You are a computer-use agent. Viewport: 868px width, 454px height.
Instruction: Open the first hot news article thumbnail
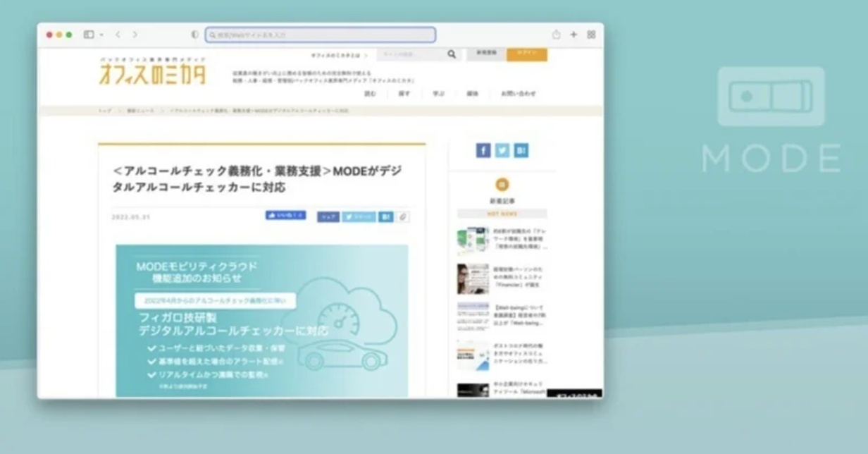pos(472,240)
